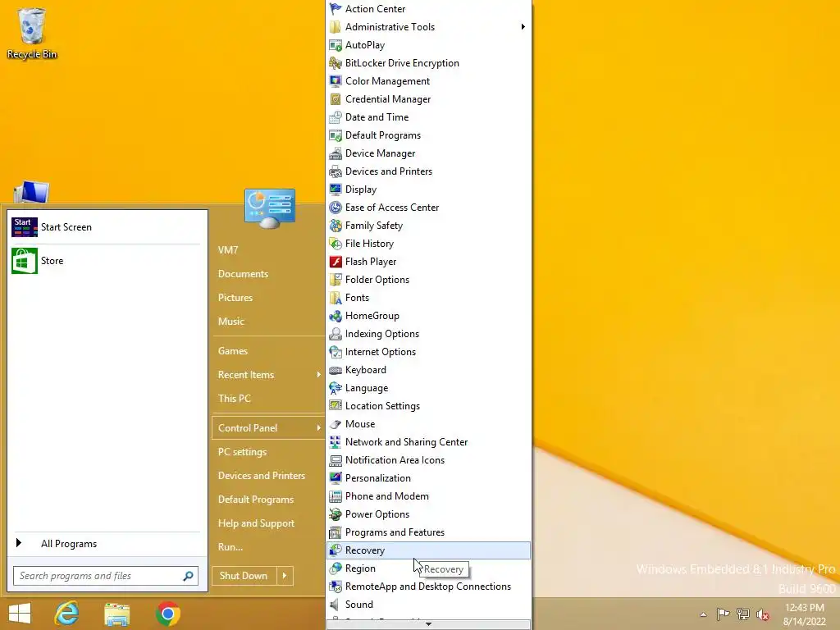Open PC settings link
This screenshot has width=840, height=630.
click(x=242, y=452)
